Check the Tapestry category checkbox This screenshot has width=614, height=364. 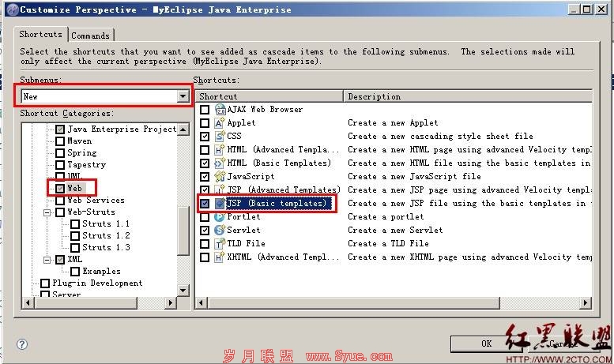coord(60,165)
